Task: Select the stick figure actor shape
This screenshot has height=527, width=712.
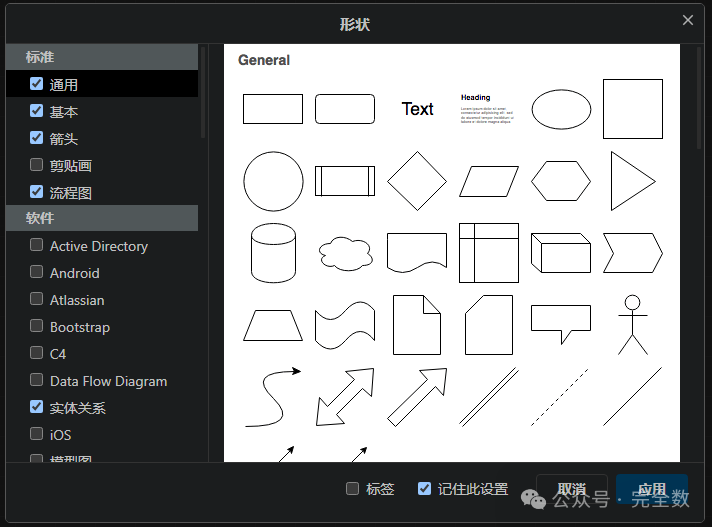Action: point(632,324)
